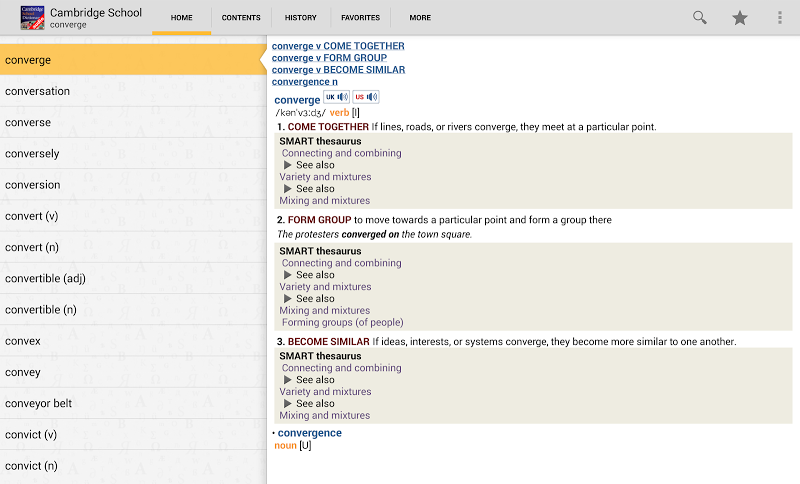800x484 pixels.
Task: Tap the favorites star icon
Action: pos(740,18)
